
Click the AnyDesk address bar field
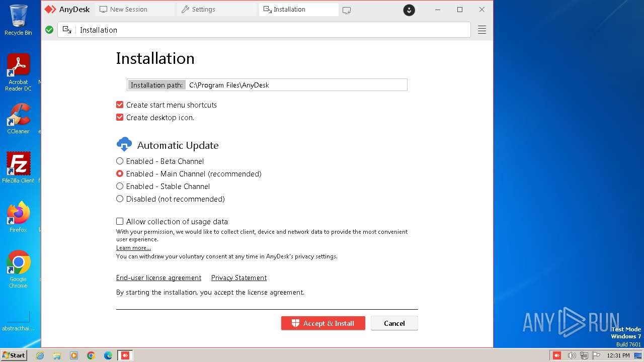[x=264, y=30]
